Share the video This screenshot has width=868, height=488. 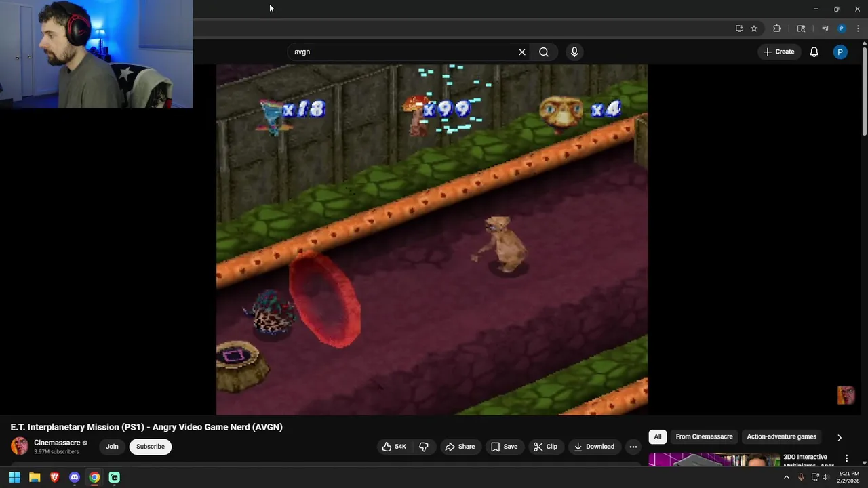click(460, 447)
